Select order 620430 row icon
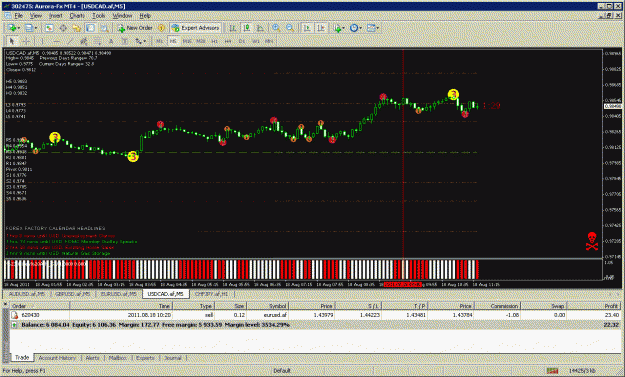 [15, 315]
